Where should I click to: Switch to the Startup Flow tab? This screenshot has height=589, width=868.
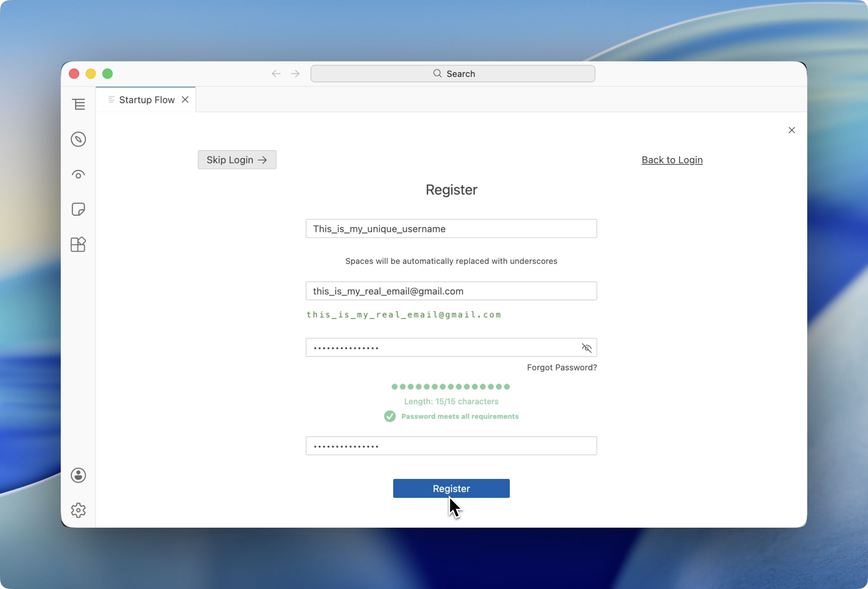147,100
